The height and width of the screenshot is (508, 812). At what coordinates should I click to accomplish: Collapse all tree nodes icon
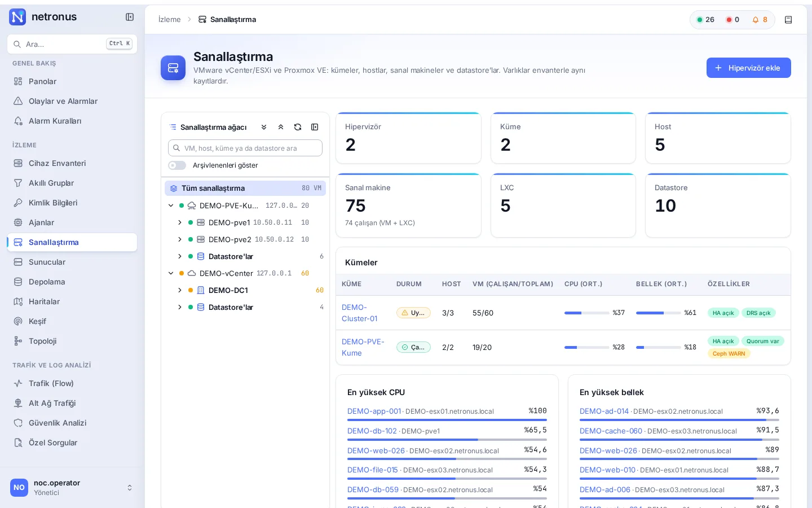281,127
